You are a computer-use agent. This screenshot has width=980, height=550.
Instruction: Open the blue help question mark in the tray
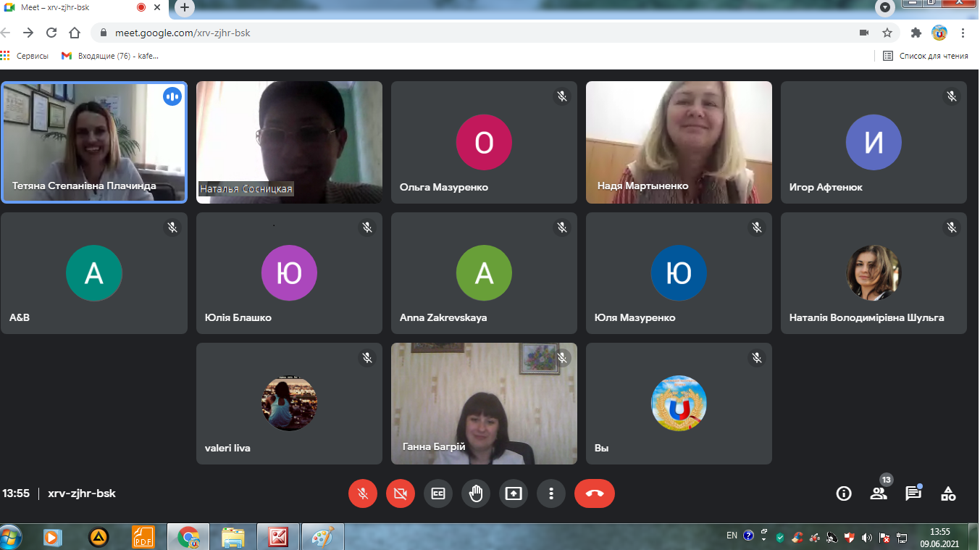pos(749,536)
